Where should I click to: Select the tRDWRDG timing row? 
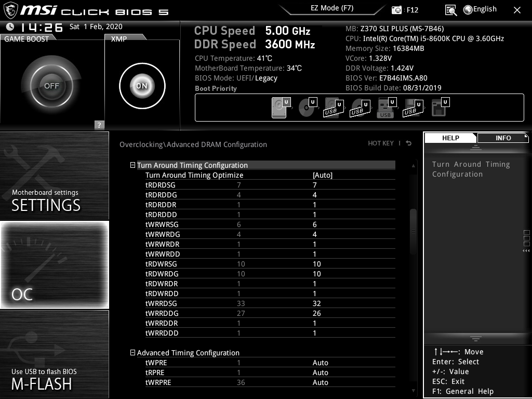click(270, 273)
